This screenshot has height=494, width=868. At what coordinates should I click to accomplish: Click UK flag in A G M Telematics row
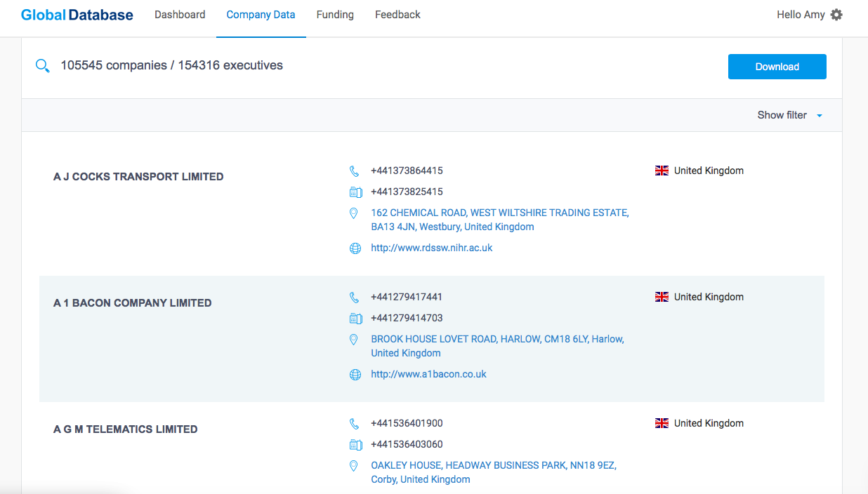(x=662, y=423)
